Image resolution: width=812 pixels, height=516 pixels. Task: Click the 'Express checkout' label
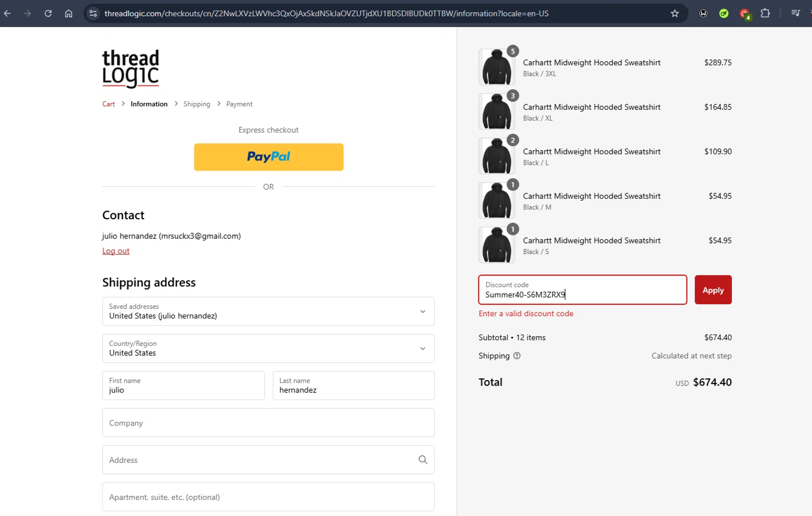(x=269, y=130)
